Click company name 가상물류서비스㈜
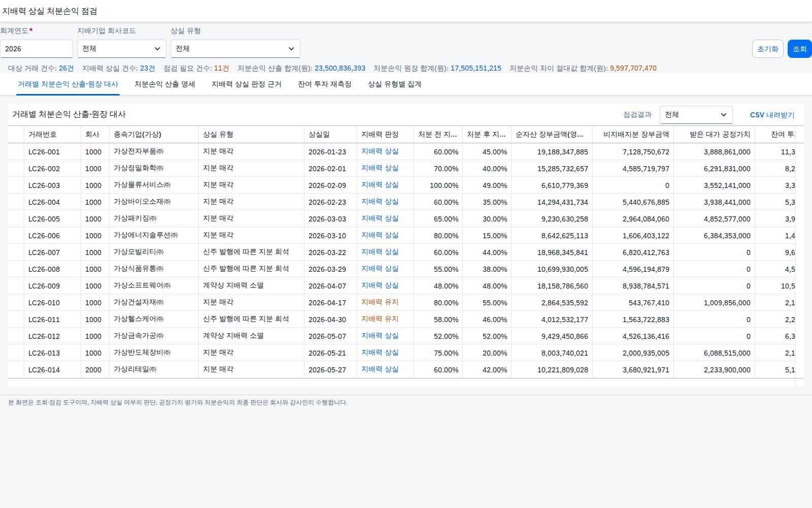The height and width of the screenshot is (508, 812). coord(142,185)
